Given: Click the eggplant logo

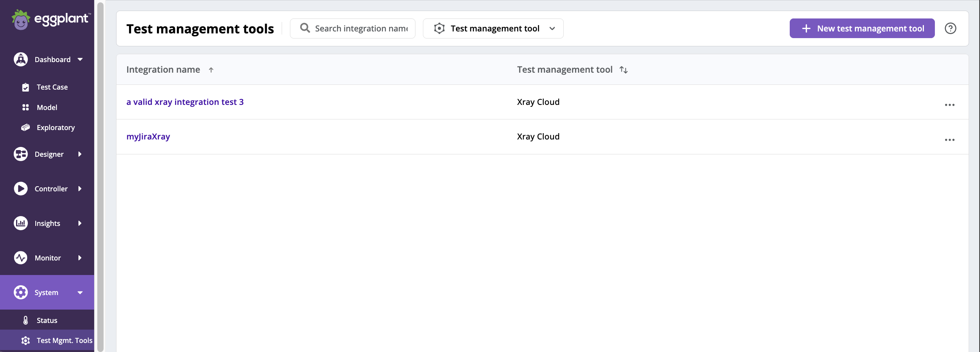Looking at the screenshot, I should pyautogui.click(x=51, y=20).
